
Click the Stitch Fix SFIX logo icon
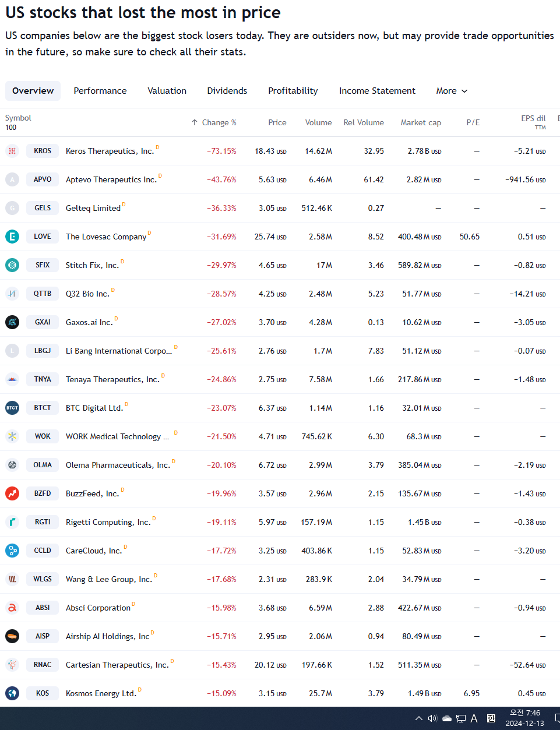(12, 265)
